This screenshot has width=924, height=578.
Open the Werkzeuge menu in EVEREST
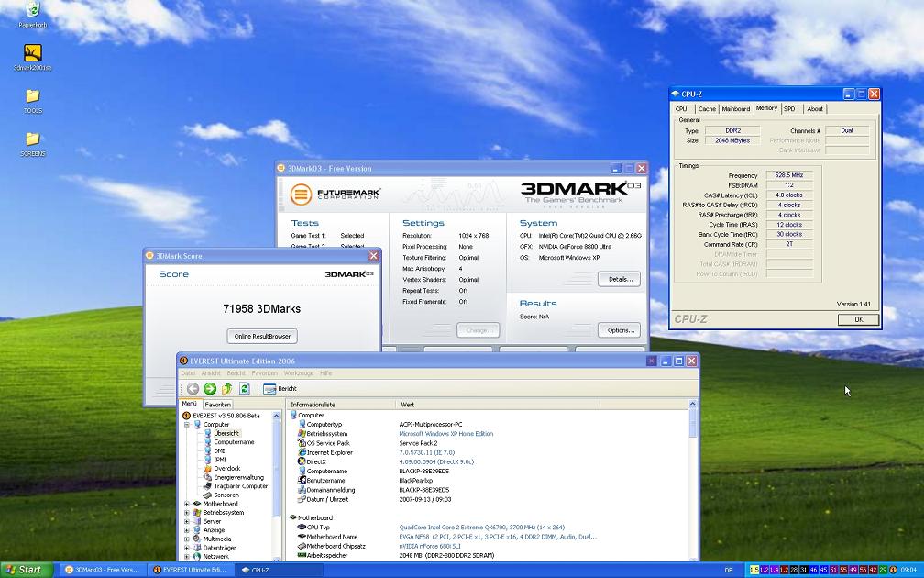point(299,373)
